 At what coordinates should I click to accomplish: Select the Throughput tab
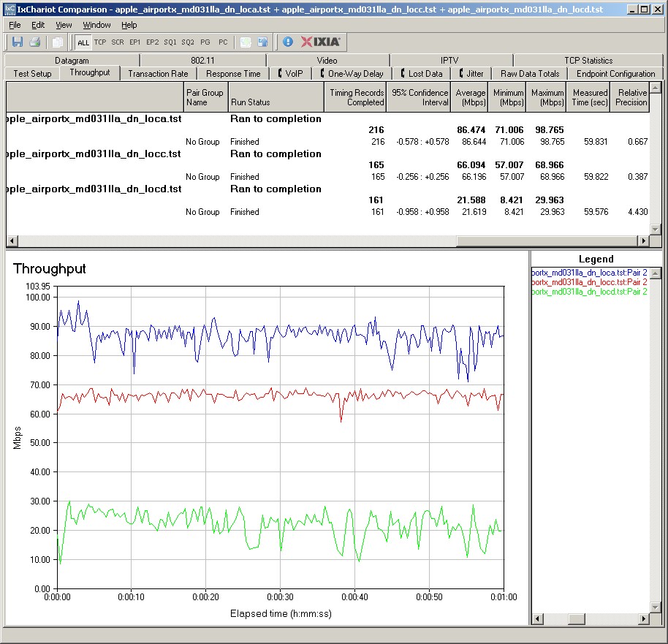90,72
